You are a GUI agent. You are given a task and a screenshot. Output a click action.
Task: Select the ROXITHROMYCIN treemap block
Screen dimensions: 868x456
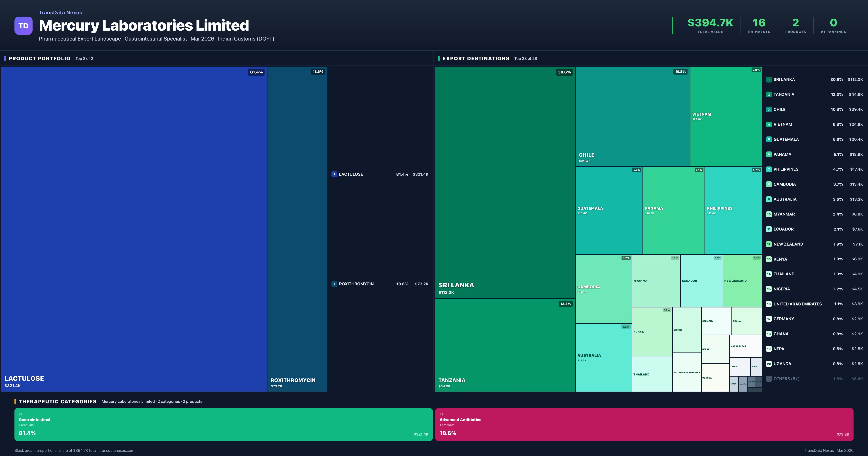pos(297,229)
